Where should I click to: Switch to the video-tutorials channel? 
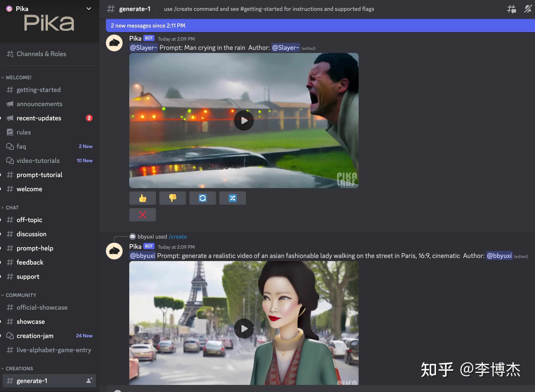[38, 161]
